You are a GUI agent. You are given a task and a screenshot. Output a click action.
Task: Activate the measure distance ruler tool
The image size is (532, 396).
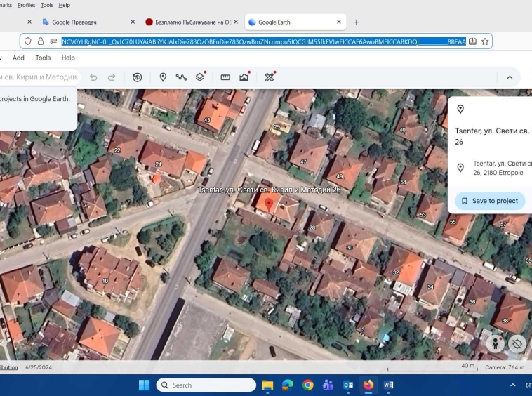pos(225,77)
